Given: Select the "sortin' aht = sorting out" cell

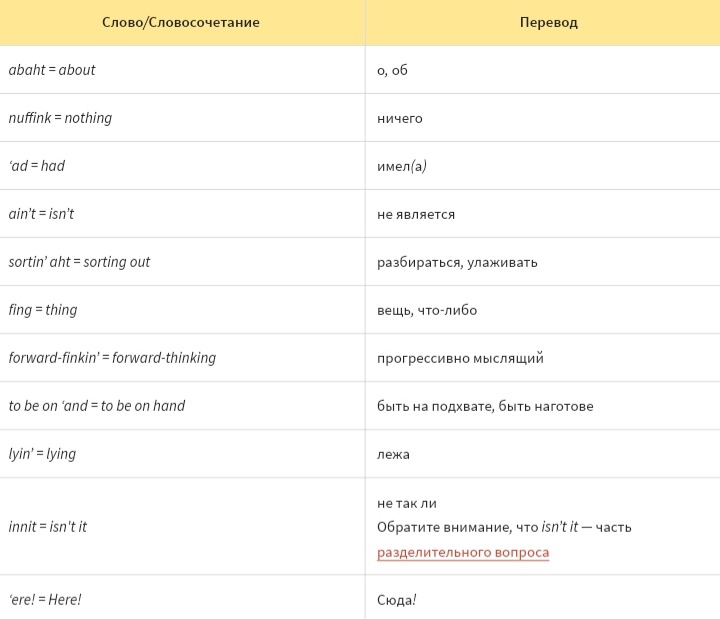Looking at the screenshot, I should tap(79, 262).
